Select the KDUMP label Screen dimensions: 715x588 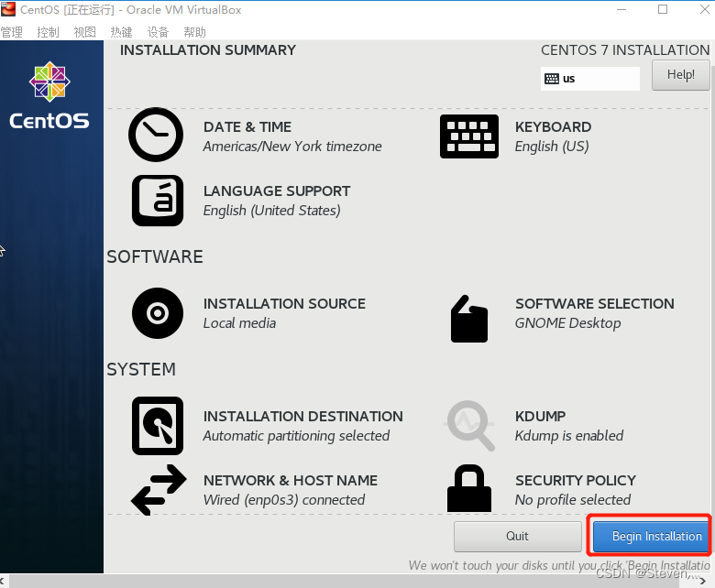pyautogui.click(x=540, y=417)
